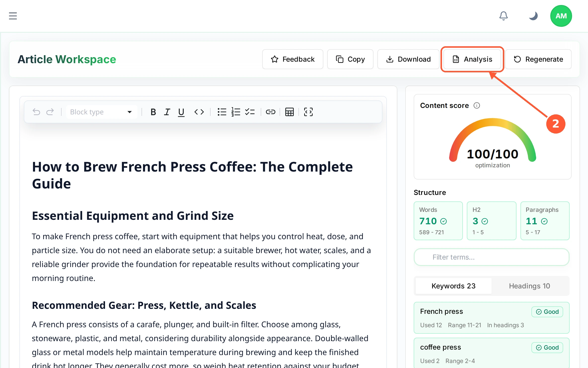Click the paragraph starting 'To make French press'

[x=201, y=257]
